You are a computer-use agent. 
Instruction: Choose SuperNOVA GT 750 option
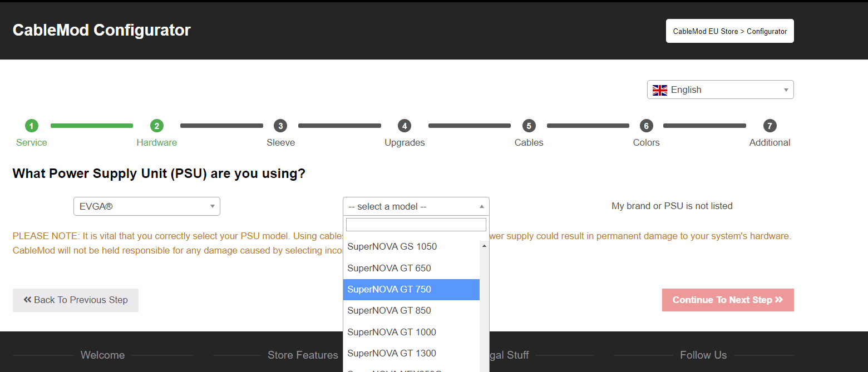[411, 289]
